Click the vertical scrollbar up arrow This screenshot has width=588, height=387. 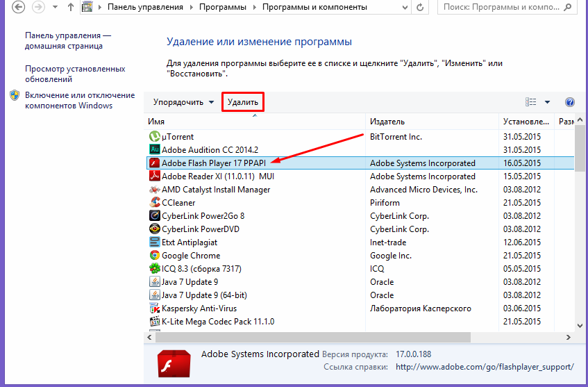[580, 120]
